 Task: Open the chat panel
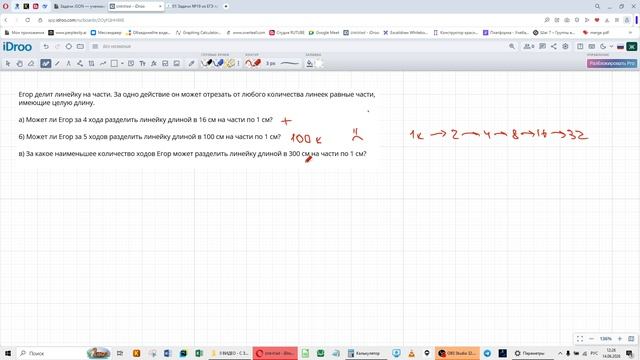click(x=542, y=47)
